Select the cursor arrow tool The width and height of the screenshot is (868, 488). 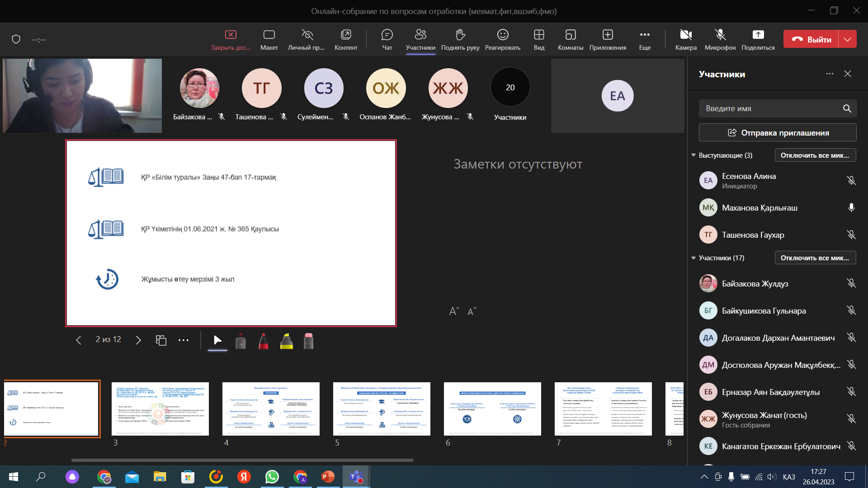click(x=217, y=340)
